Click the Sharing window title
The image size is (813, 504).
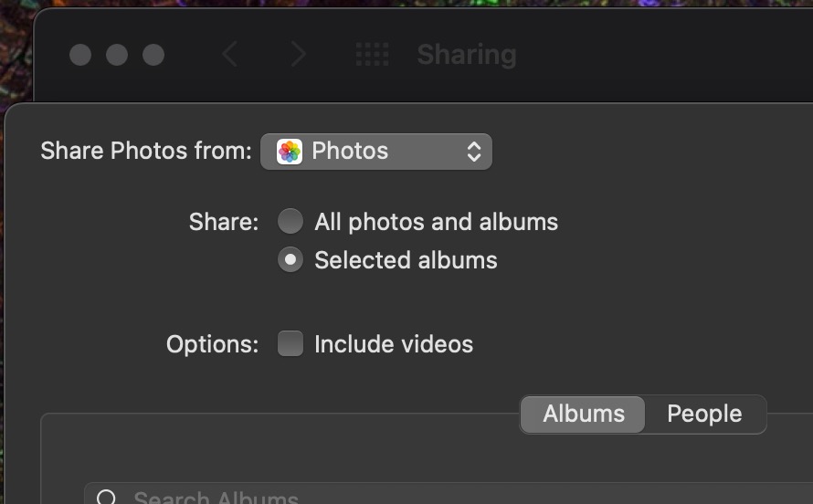point(467,55)
